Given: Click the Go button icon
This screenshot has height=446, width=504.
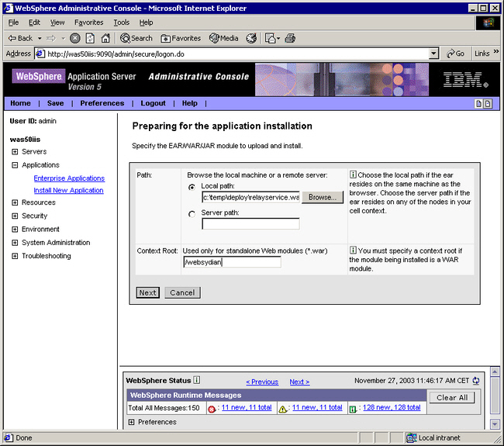Looking at the screenshot, I should pos(455,54).
